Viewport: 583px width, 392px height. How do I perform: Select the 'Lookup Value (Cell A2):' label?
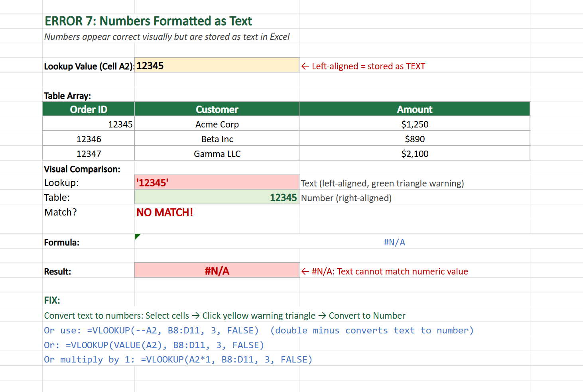pos(89,66)
